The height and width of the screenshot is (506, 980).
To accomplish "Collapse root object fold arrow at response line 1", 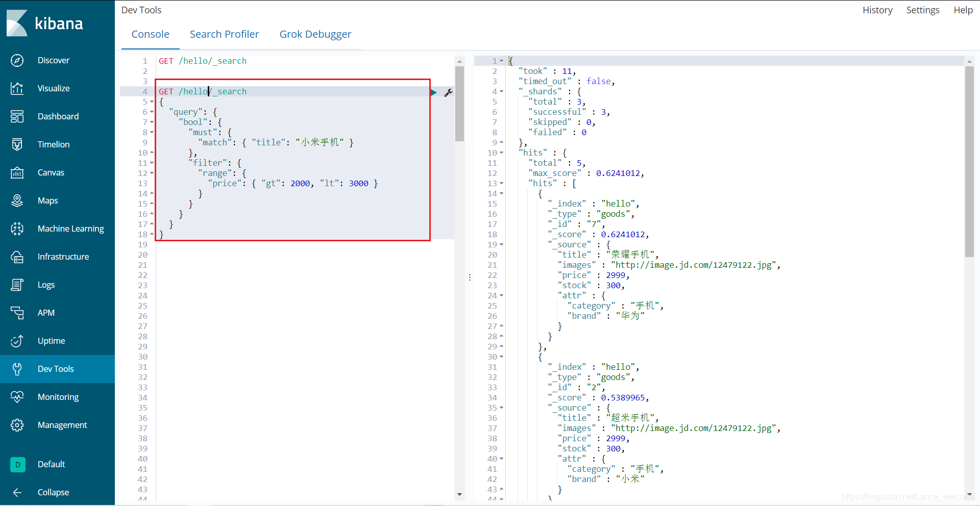I will click(501, 61).
